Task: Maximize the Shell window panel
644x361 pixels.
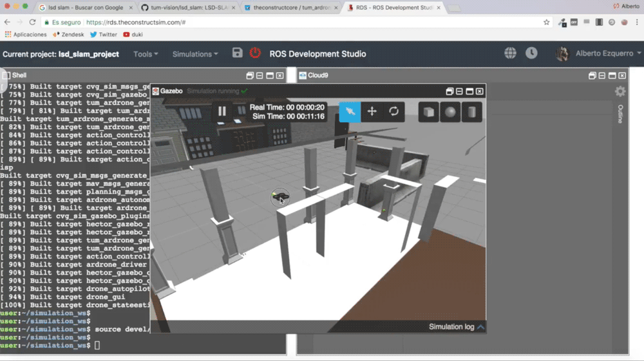Action: tap(270, 75)
